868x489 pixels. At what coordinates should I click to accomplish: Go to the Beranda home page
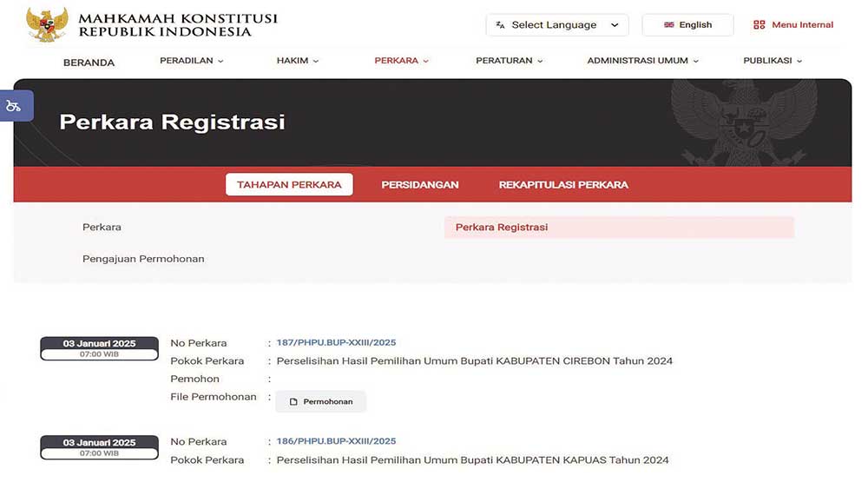89,63
